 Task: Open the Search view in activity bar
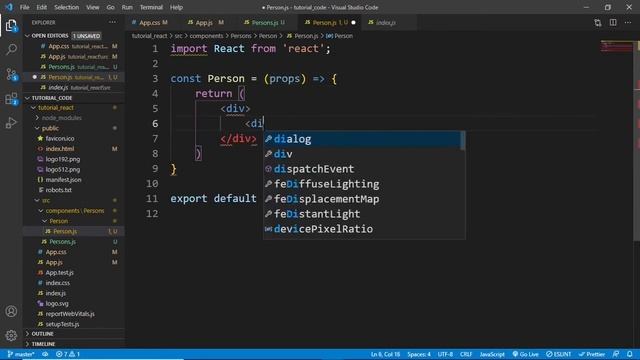point(11,50)
